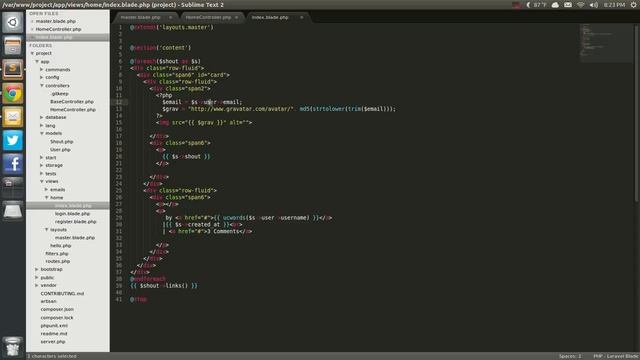The image size is (640, 360).
Task: Close the index.blade.php tab
Action: tap(302, 17)
